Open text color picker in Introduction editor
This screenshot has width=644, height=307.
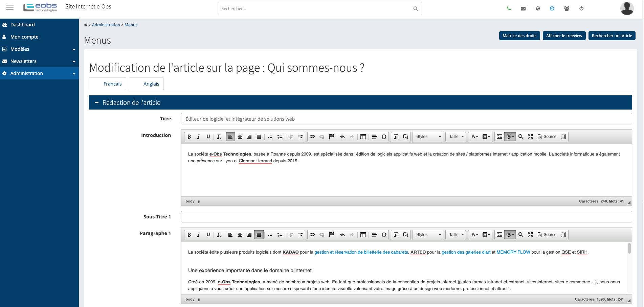pos(475,137)
